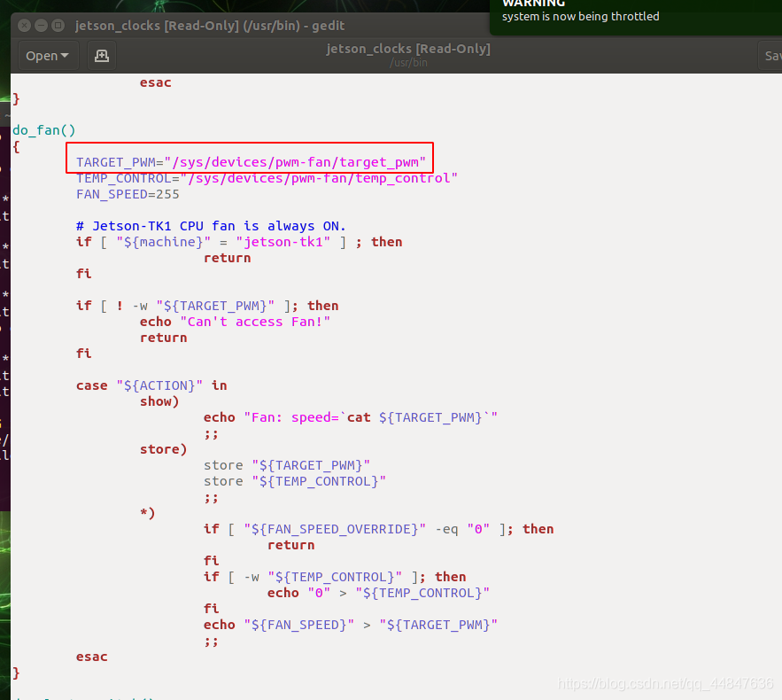Open the file chooser dropdown in gedit
Viewport: 782px width, 700px height.
[48, 56]
